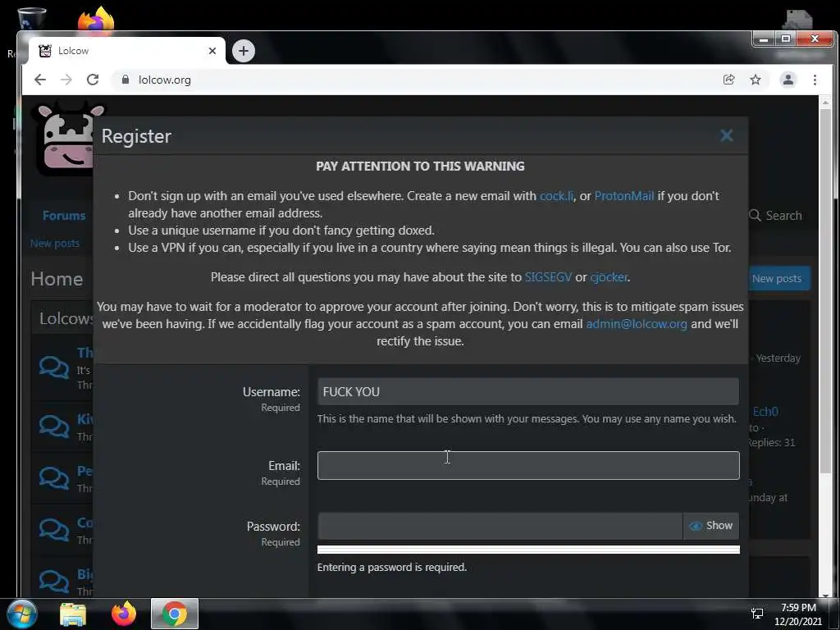Click the password strength meter bar
The width and height of the screenshot is (840, 630).
coord(528,550)
